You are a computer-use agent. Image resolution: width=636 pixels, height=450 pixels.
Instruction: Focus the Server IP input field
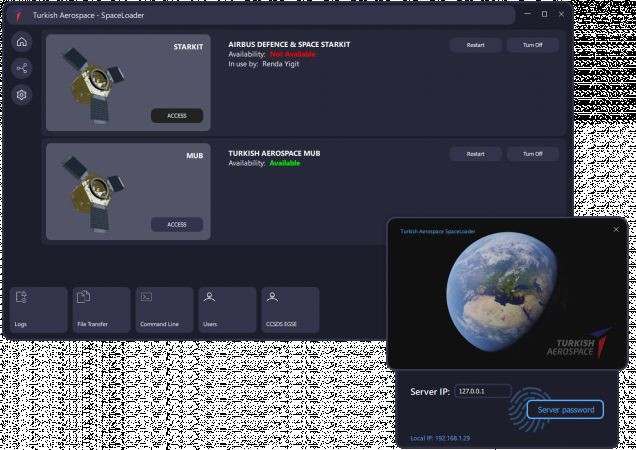[483, 391]
